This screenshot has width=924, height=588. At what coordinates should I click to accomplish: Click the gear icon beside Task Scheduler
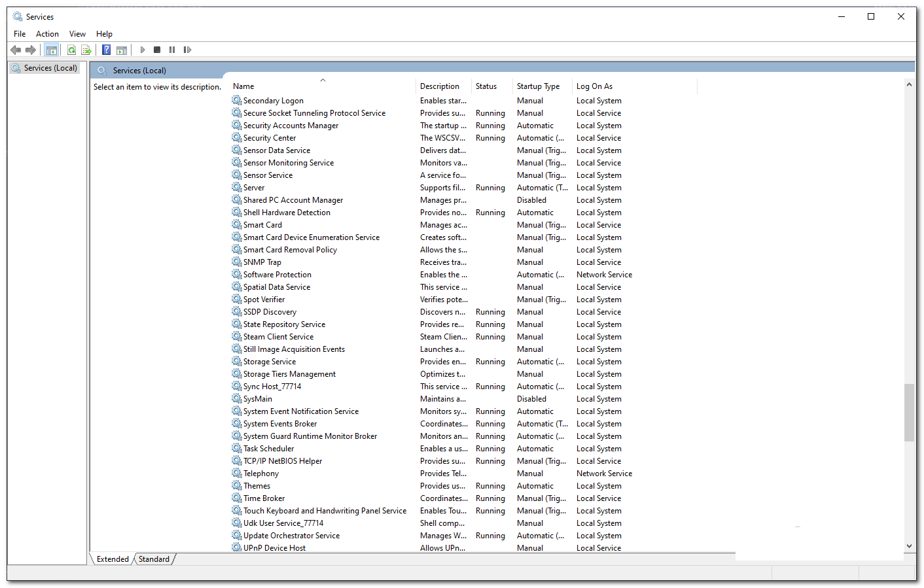pyautogui.click(x=236, y=448)
